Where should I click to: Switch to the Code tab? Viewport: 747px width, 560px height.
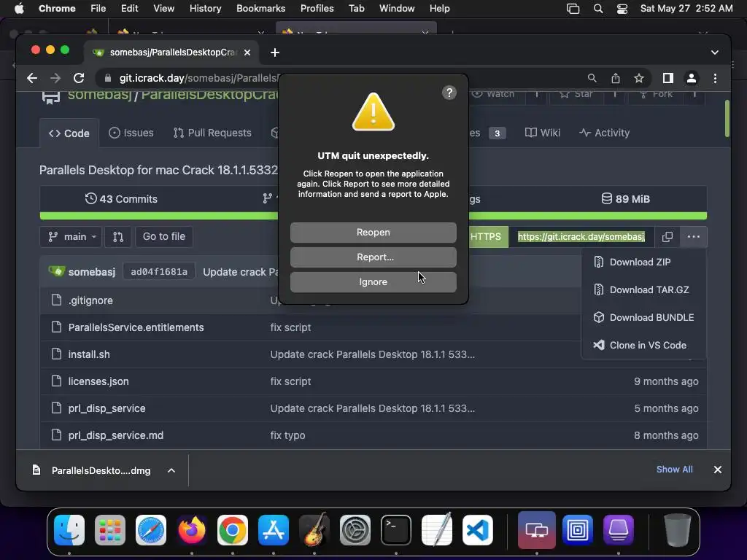[69, 133]
